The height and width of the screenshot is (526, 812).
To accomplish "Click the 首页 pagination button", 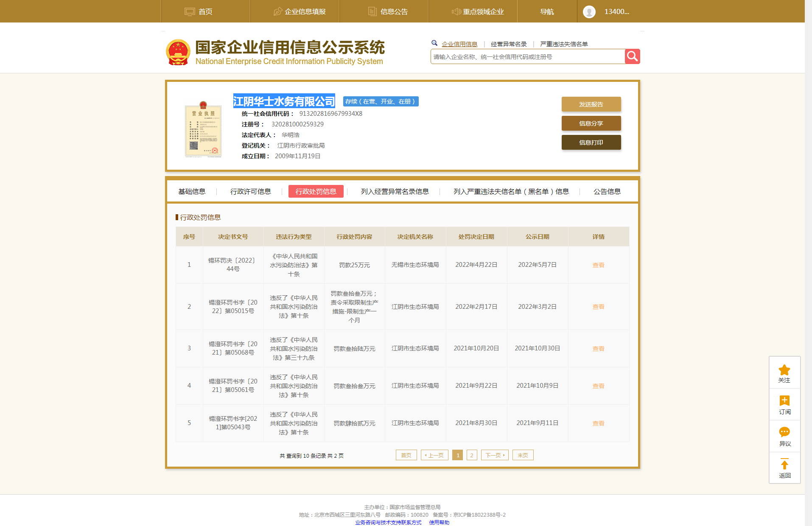I will [x=406, y=455].
